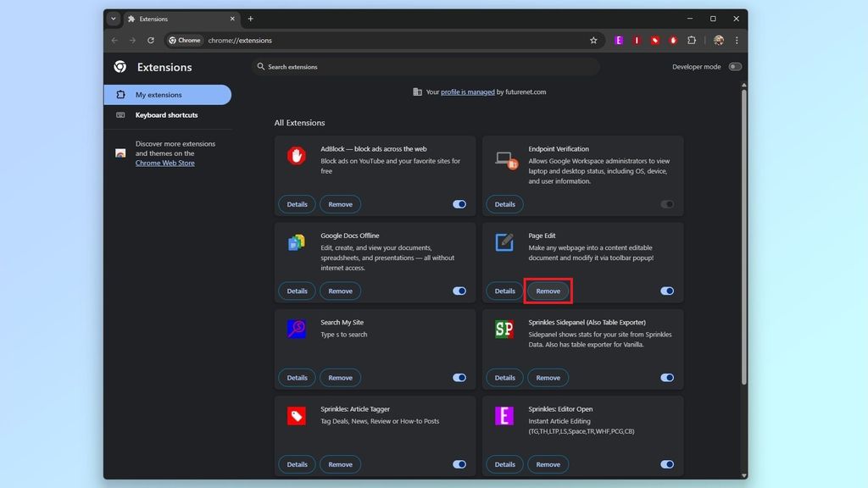The width and height of the screenshot is (868, 488).
Task: Toggle Developer mode on
Action: click(735, 66)
